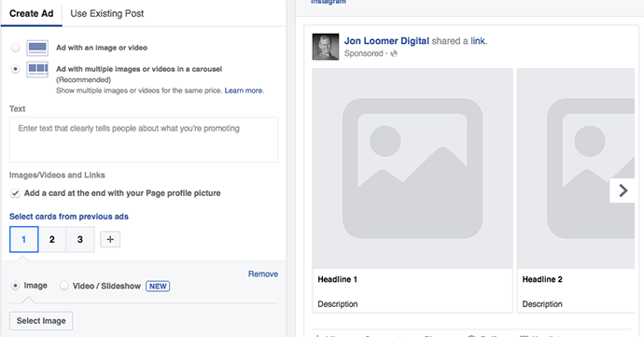The width and height of the screenshot is (644, 337).
Task: Choose the Image radio option
Action: point(15,286)
